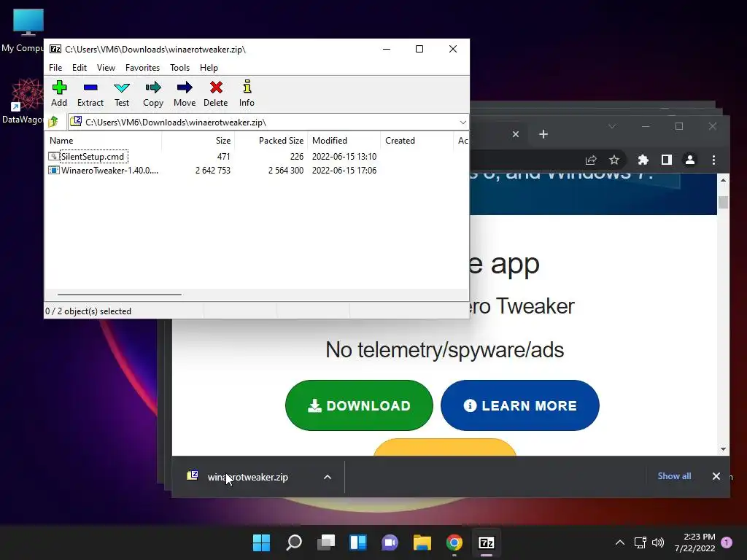
Task: Click the horizontal scrollbar in 7-Zip file list
Action: 119,295
